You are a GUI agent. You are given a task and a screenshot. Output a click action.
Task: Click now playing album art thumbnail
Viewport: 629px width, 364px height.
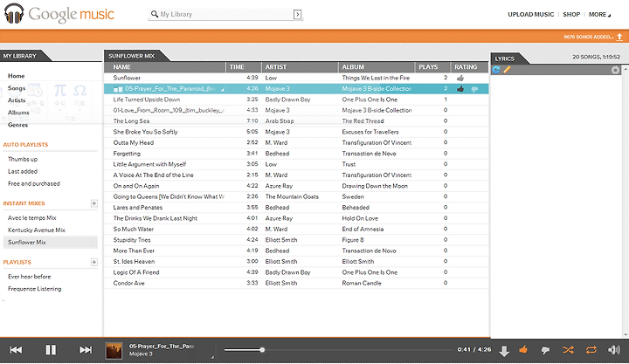pyautogui.click(x=114, y=351)
